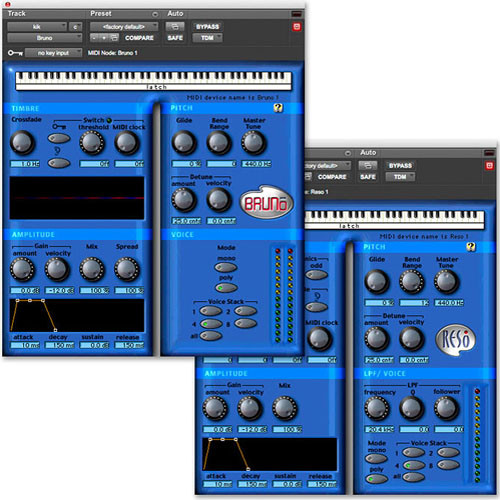Open the help question mark in Bruno
The width and height of the screenshot is (500, 500).
tap(278, 108)
